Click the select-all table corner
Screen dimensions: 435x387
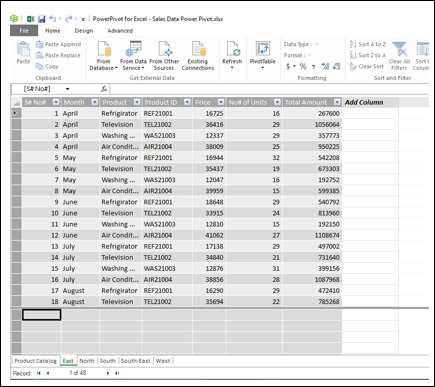pos(16,102)
